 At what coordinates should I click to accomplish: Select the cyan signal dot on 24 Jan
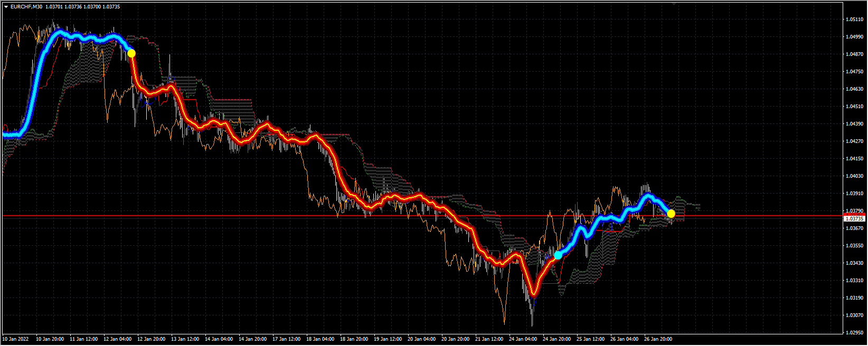pyautogui.click(x=558, y=255)
